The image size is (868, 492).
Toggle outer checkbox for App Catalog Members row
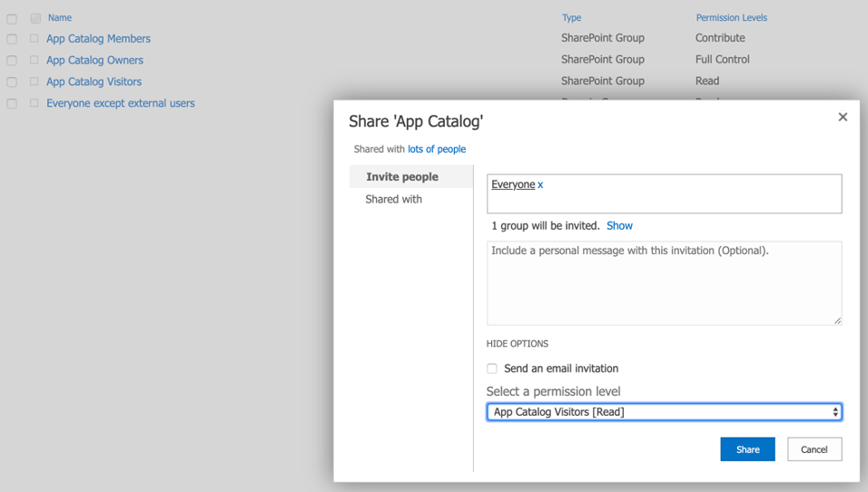coord(12,39)
